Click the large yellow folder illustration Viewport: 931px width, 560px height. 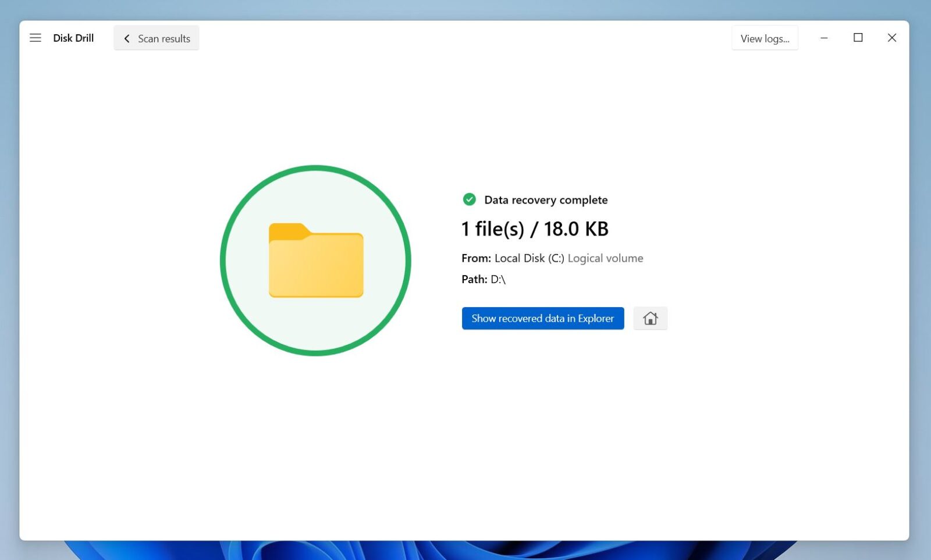316,262
